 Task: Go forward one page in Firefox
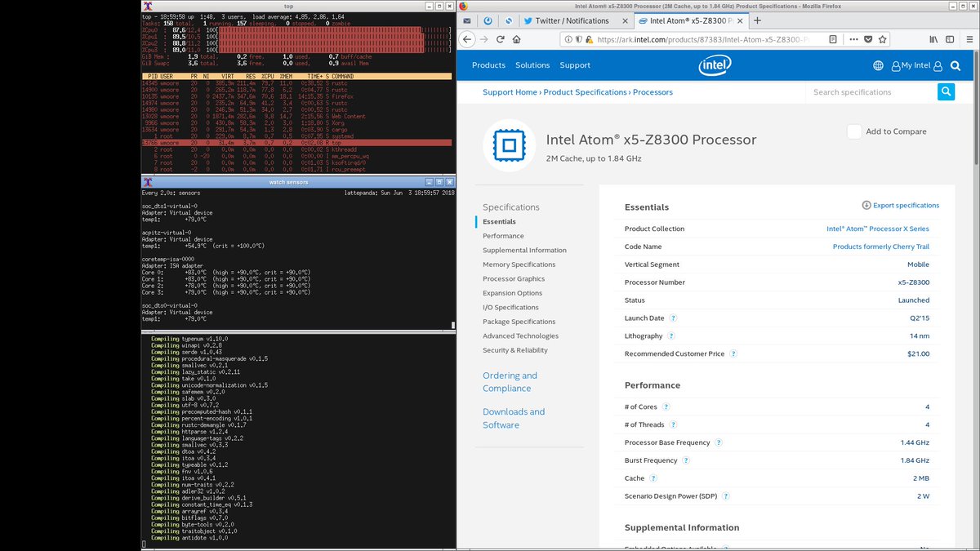coord(483,39)
